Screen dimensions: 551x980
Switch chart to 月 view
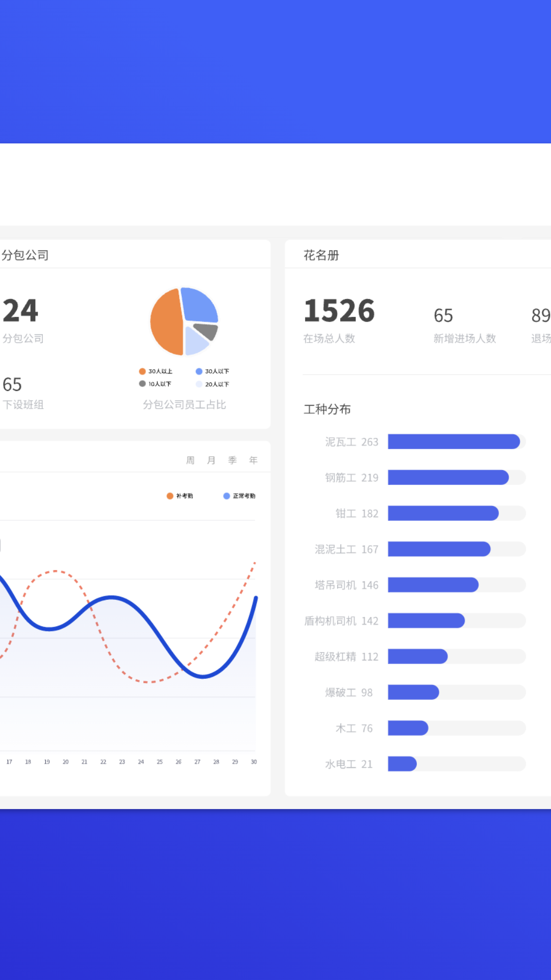[211, 460]
